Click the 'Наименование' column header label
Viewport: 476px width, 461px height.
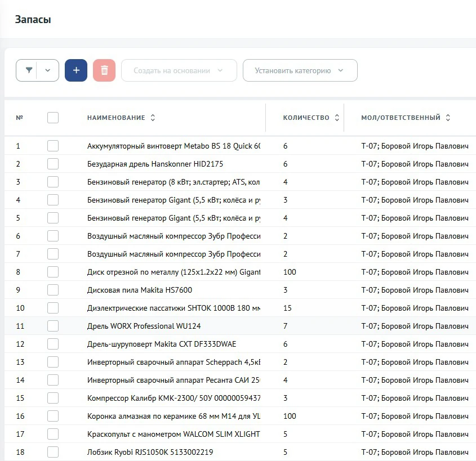[116, 118]
